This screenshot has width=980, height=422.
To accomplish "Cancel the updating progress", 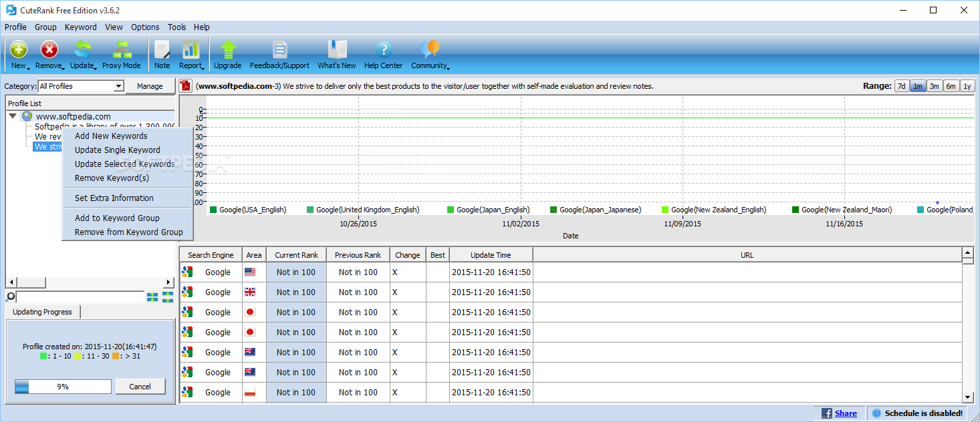I will coord(140,387).
